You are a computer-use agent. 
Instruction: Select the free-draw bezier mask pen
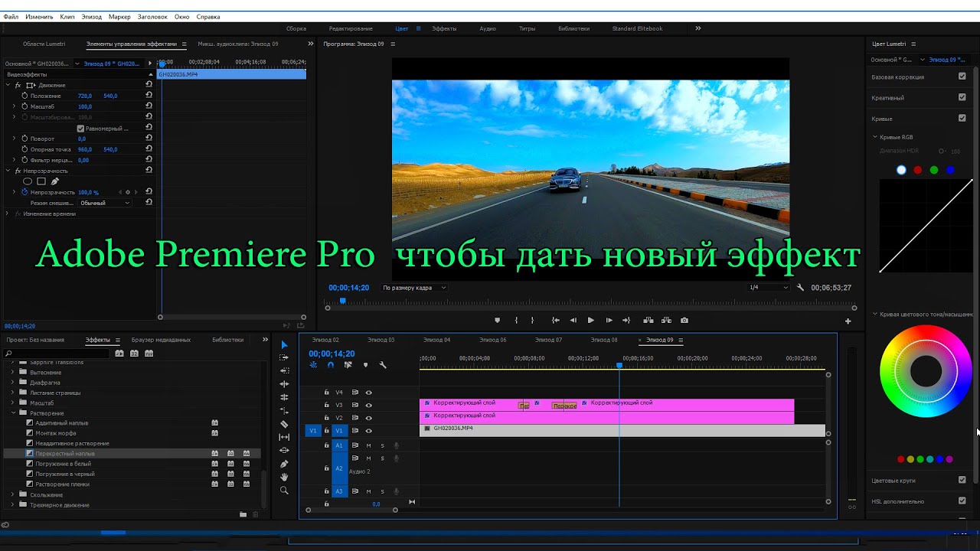point(55,181)
